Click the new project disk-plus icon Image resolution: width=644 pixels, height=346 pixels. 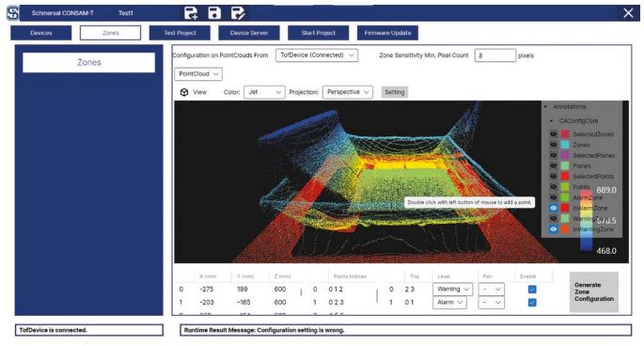[191, 13]
